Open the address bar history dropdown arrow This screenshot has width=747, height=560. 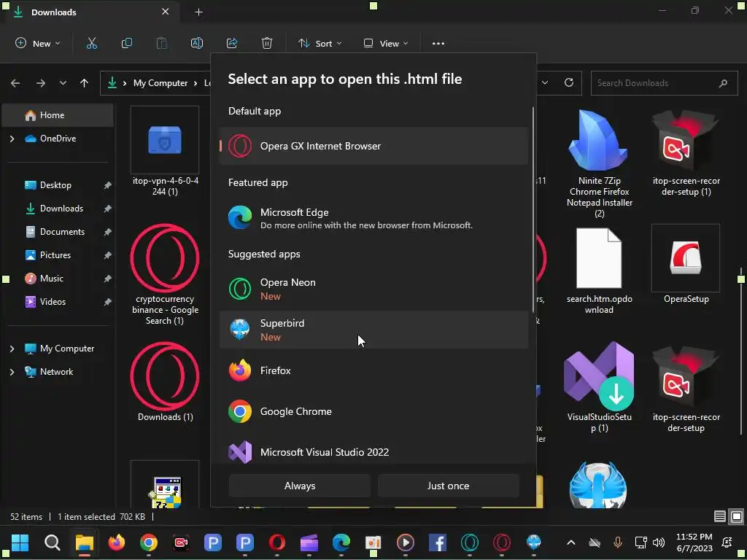coord(544,83)
